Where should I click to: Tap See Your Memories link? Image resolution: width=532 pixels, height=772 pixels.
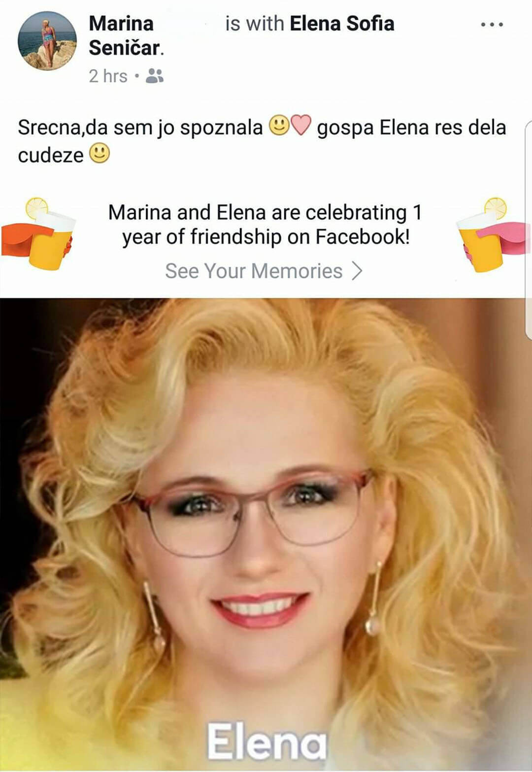tap(254, 271)
